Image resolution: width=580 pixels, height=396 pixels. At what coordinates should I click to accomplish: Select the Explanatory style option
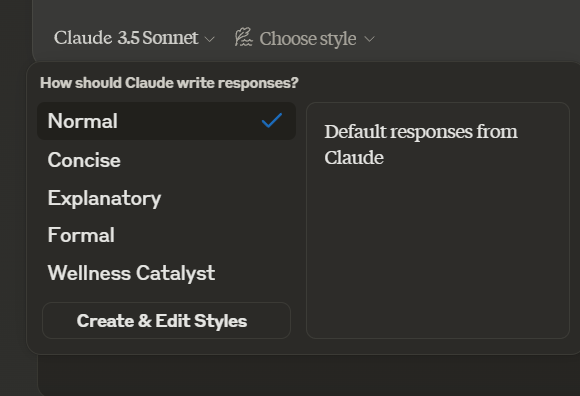(166, 198)
